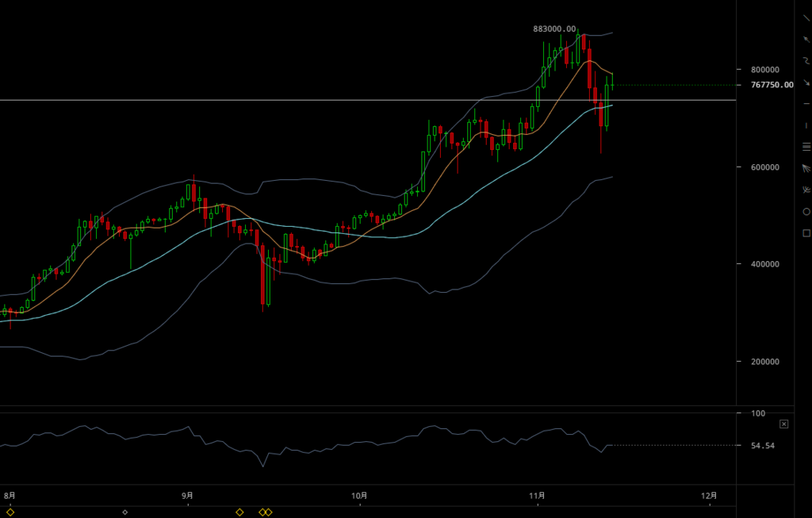Click the 9月 date axis label

tap(187, 496)
